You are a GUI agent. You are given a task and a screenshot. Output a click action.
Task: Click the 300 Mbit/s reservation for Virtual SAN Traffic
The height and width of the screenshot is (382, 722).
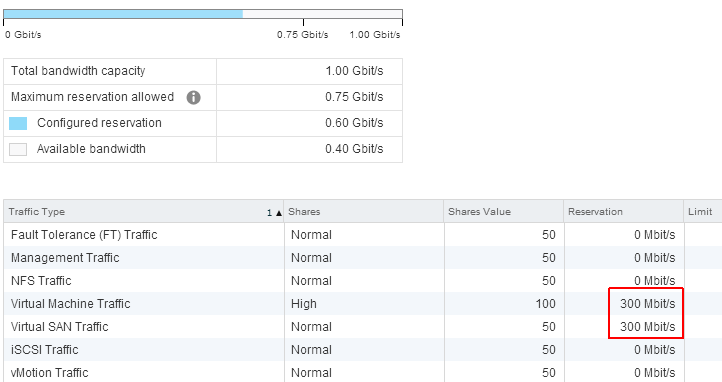647,327
